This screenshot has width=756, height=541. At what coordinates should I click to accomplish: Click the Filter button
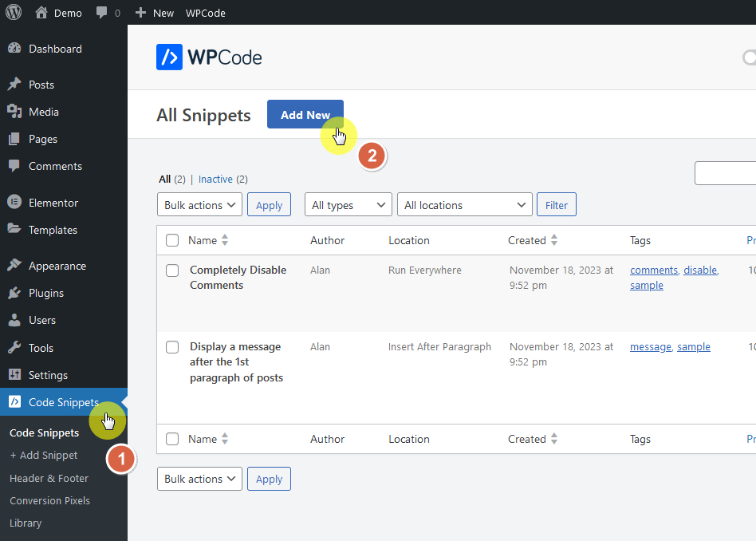point(557,204)
